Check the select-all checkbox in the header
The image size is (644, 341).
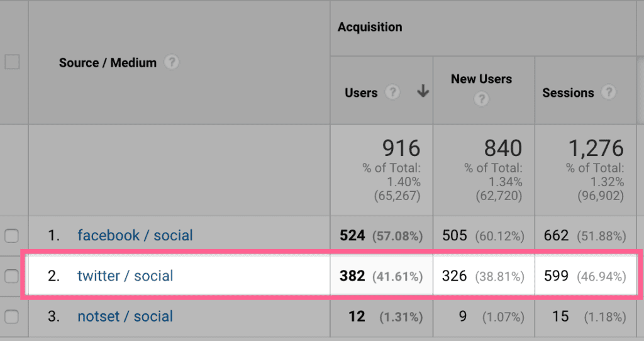click(12, 62)
